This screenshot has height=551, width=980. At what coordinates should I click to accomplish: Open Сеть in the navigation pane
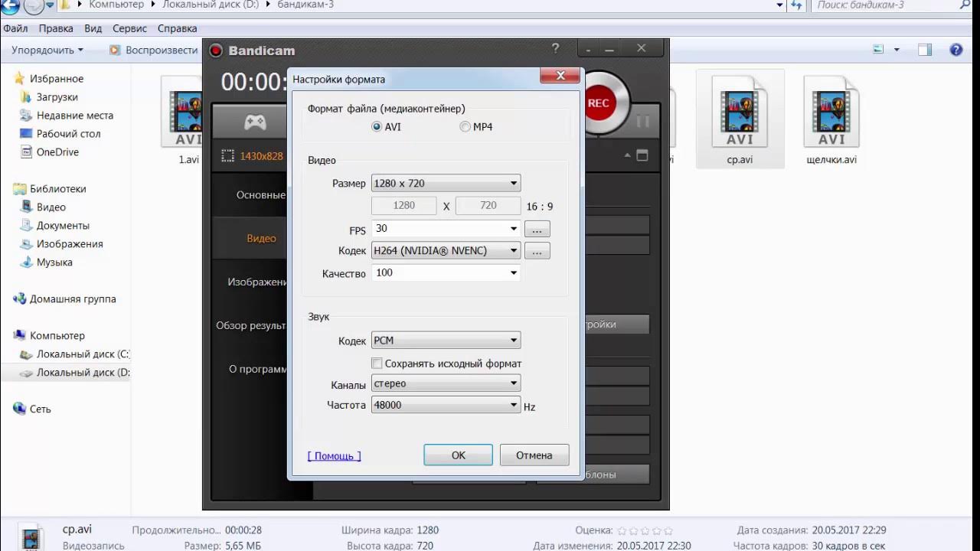coord(40,409)
